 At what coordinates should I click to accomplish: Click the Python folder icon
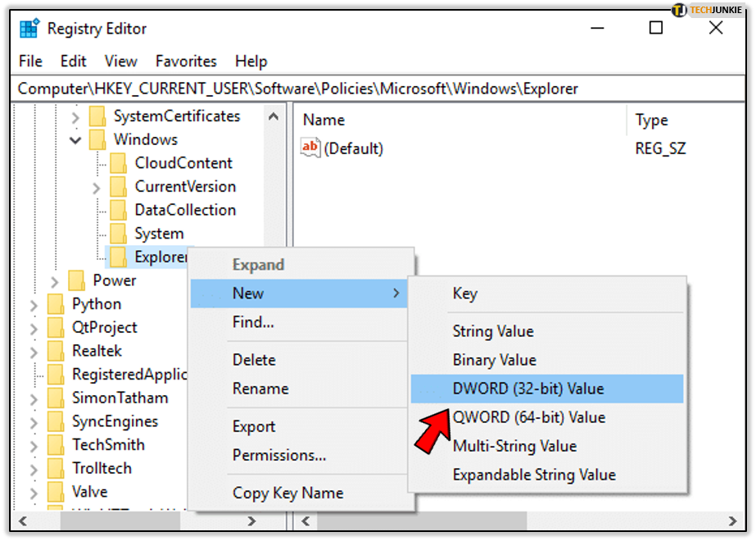point(56,304)
